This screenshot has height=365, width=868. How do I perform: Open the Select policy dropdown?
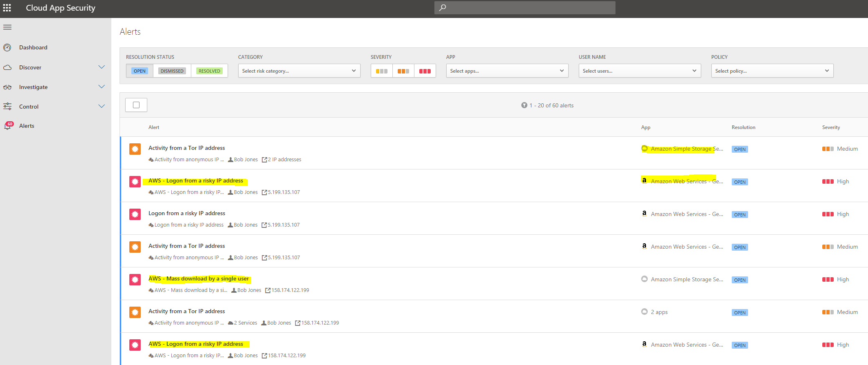[x=772, y=71]
